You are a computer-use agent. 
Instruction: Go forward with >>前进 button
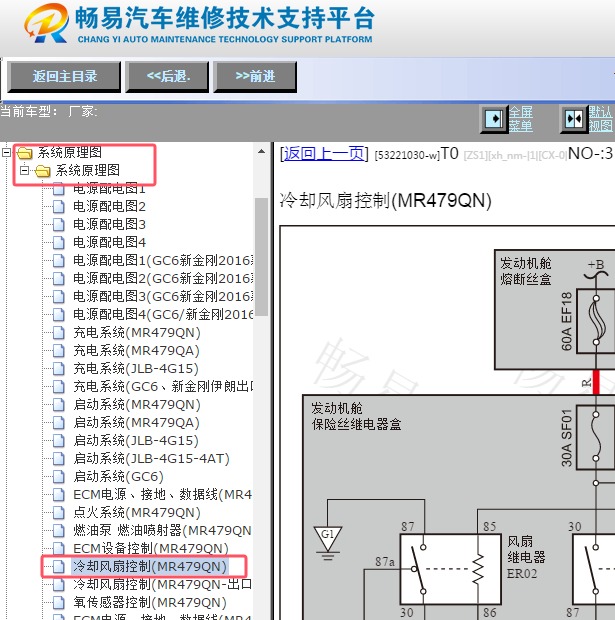[x=255, y=77]
